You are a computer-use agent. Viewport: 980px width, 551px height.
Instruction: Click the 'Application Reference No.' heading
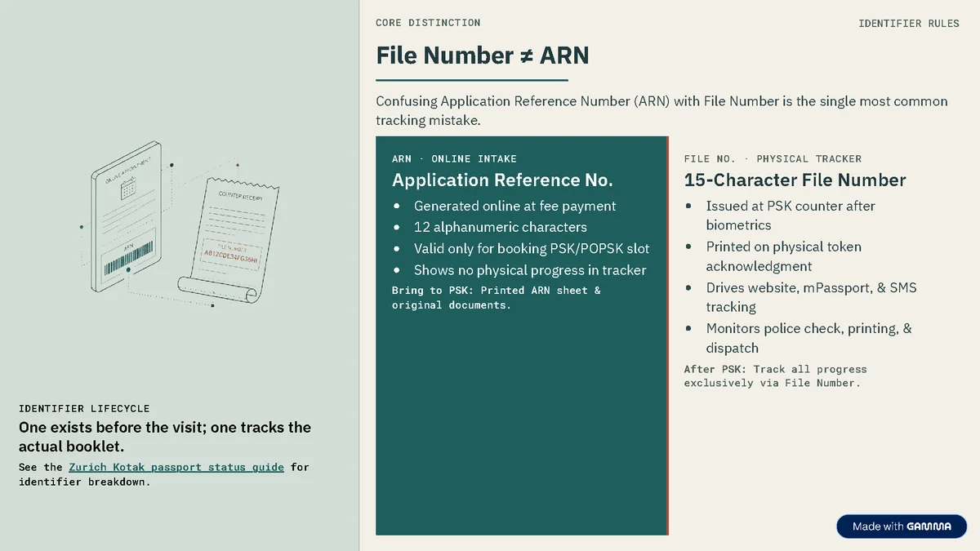click(x=502, y=180)
